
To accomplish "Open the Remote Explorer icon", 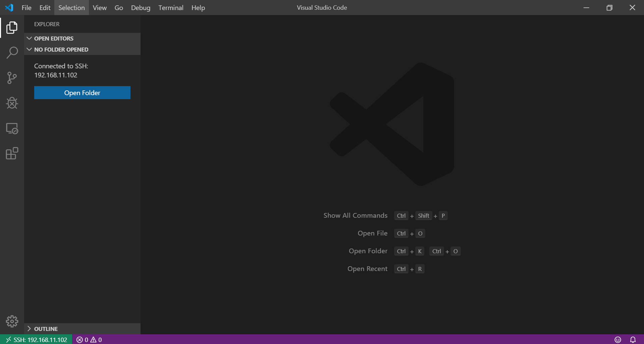I will (12, 128).
